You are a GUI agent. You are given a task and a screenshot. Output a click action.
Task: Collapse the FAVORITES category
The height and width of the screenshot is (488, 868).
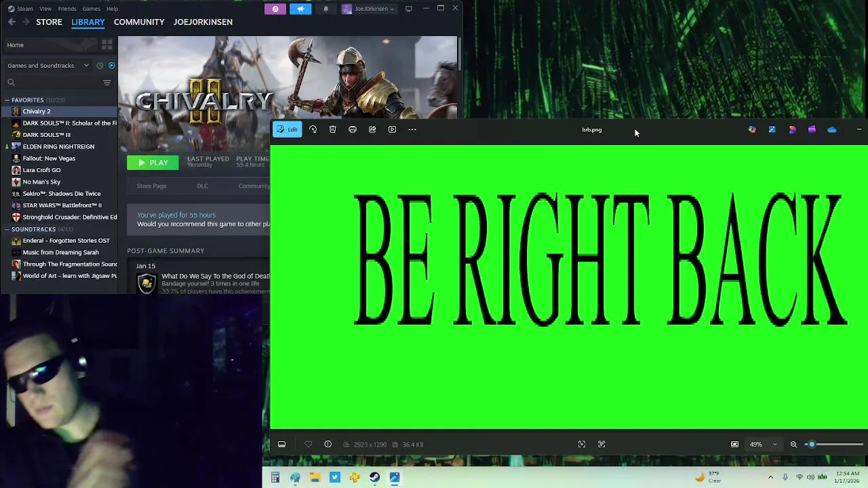coord(7,100)
